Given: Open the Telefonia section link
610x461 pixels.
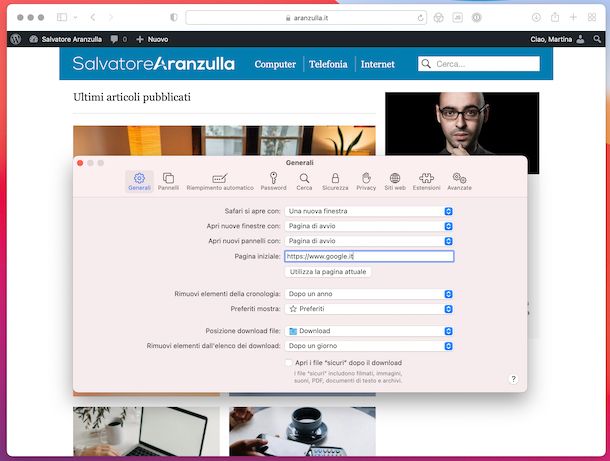Looking at the screenshot, I should tap(328, 64).
